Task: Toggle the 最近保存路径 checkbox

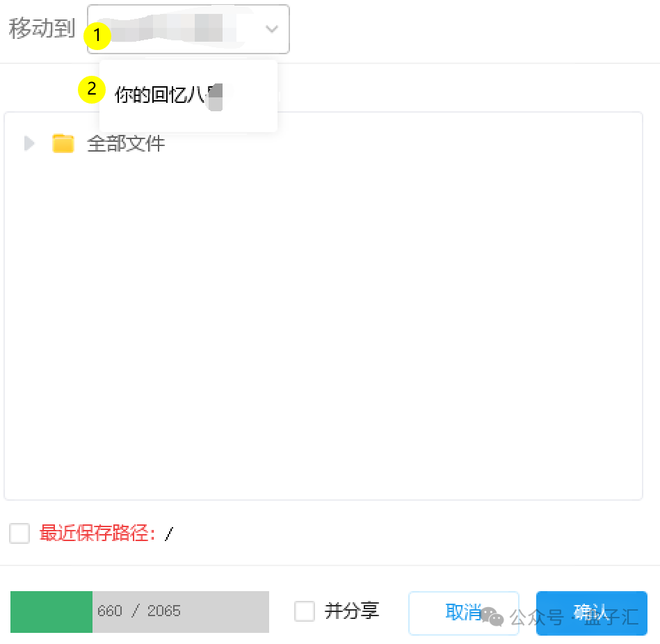Action: [x=19, y=533]
